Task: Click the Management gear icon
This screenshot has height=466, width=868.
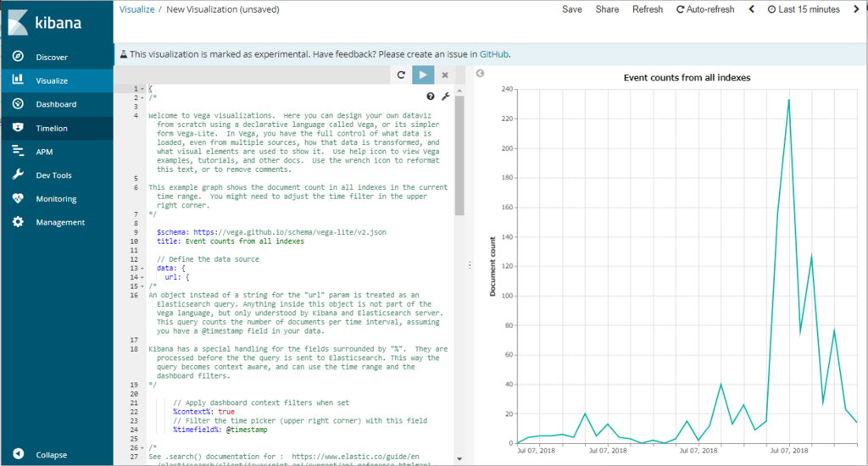Action: tap(19, 221)
